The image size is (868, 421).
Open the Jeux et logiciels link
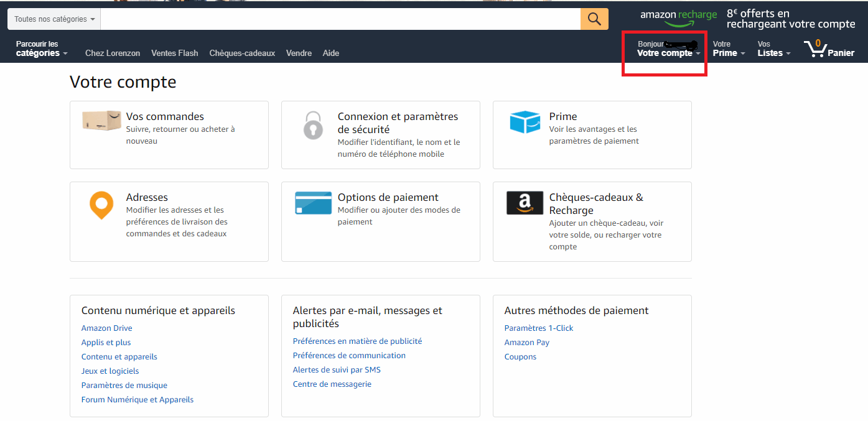[110, 371]
